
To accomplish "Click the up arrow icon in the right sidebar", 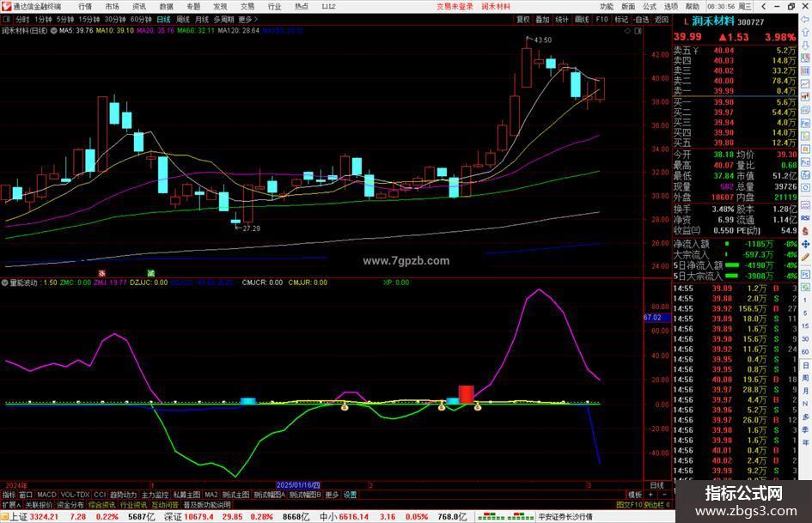I will coord(805,32).
